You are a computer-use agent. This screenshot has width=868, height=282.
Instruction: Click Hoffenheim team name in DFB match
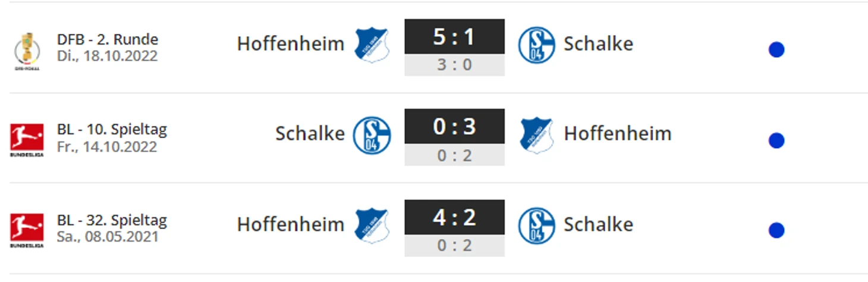coord(291,43)
